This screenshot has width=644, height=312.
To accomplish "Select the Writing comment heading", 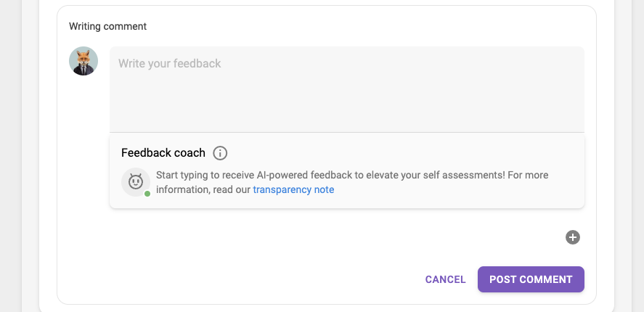I will 107,26.
